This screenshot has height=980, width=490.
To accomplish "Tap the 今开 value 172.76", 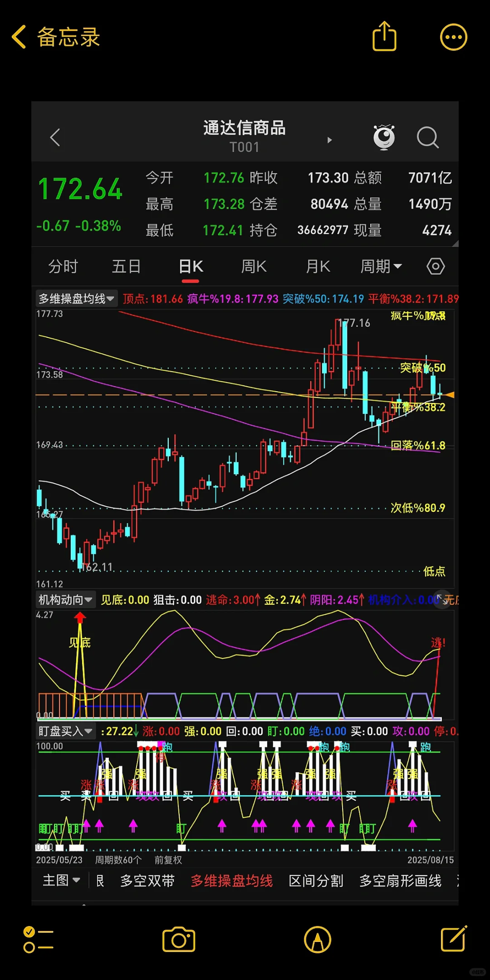I will click(224, 178).
